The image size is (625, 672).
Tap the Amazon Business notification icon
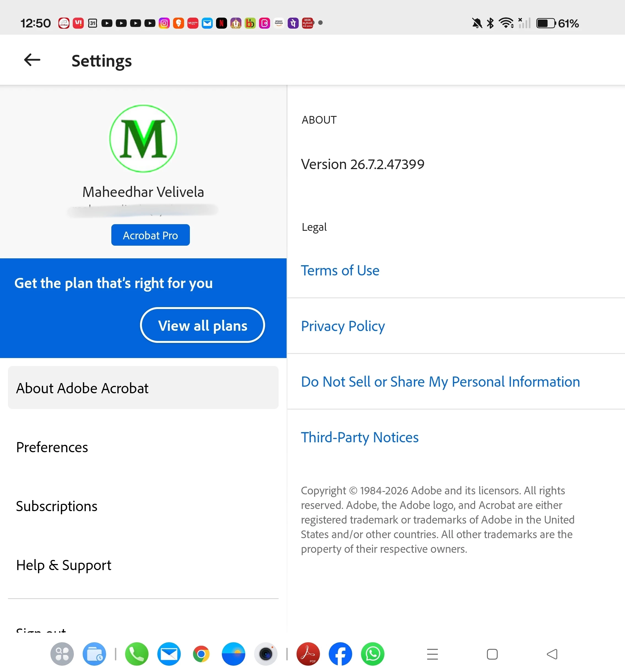pos(279,23)
